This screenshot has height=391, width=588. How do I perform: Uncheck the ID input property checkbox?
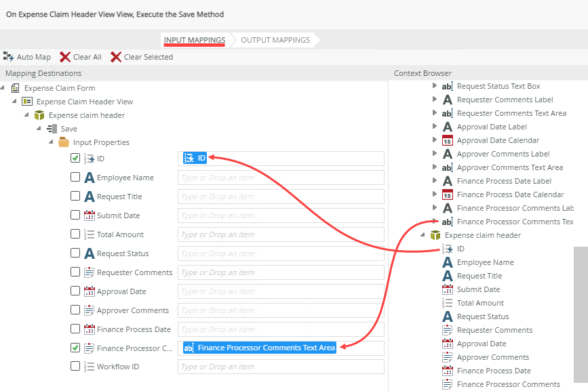[75, 159]
